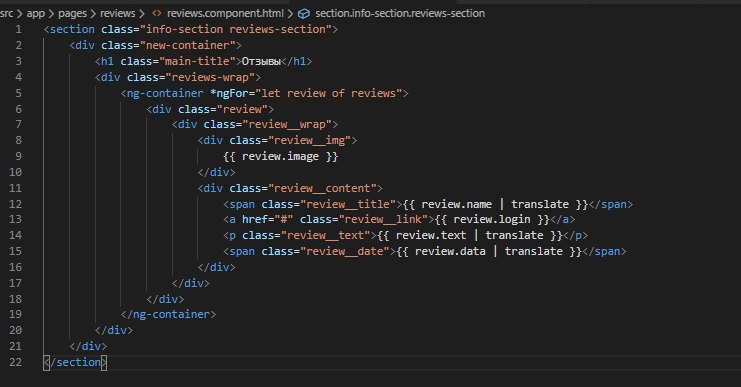Image resolution: width=741 pixels, height=387 pixels.
Task: Open the 'app' breadcrumb segment
Action: click(35, 13)
